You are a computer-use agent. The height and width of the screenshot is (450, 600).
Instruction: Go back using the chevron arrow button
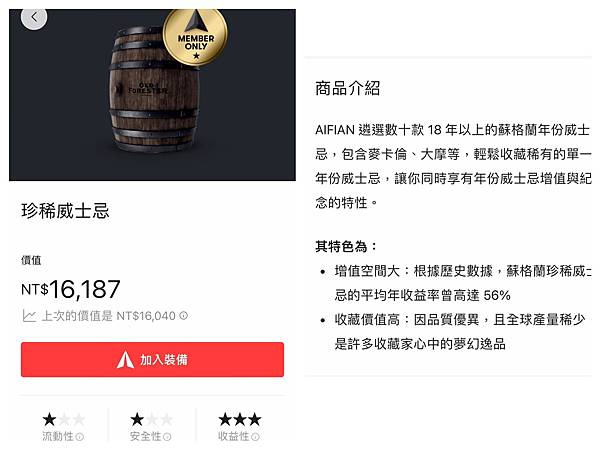pos(34,18)
